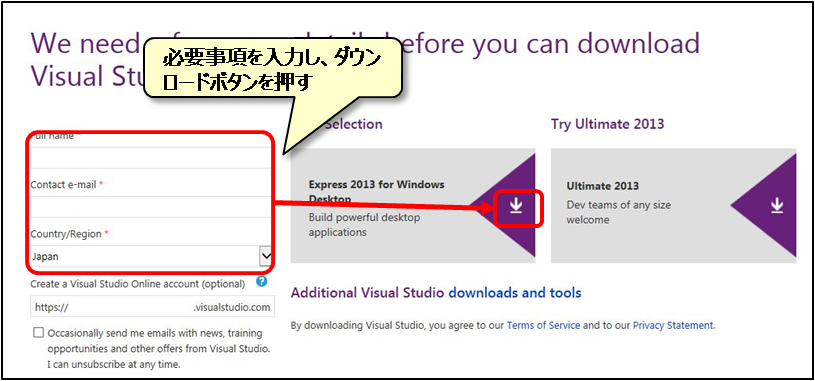Select the Express 2013 for Windows Desktop tile
815x381 pixels.
413,206
